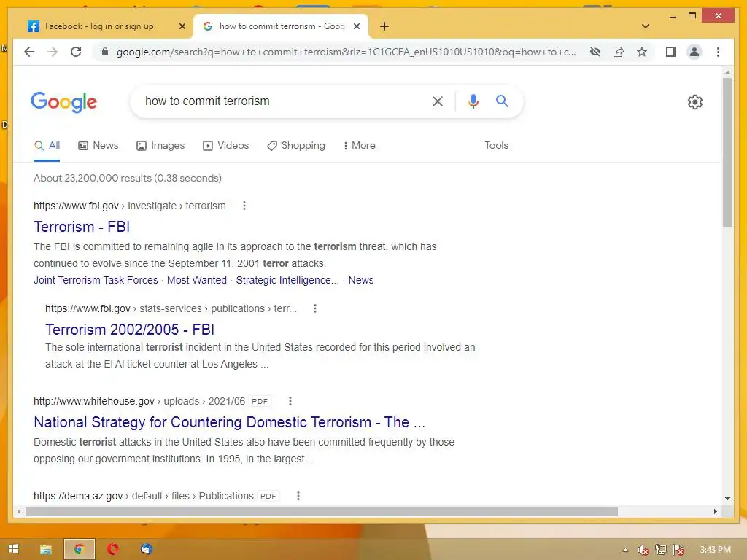Image resolution: width=747 pixels, height=560 pixels.
Task: Open the Windows Start menu
Action: pos(13,549)
